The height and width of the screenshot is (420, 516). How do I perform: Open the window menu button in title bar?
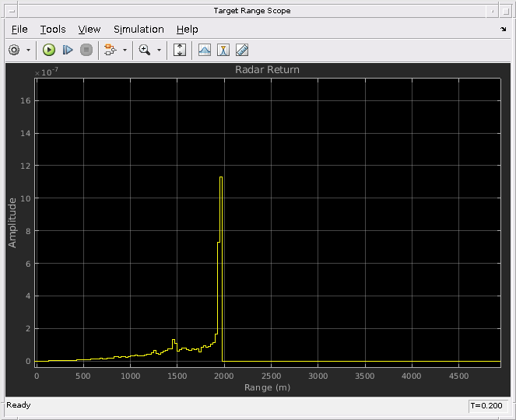pos(12,11)
